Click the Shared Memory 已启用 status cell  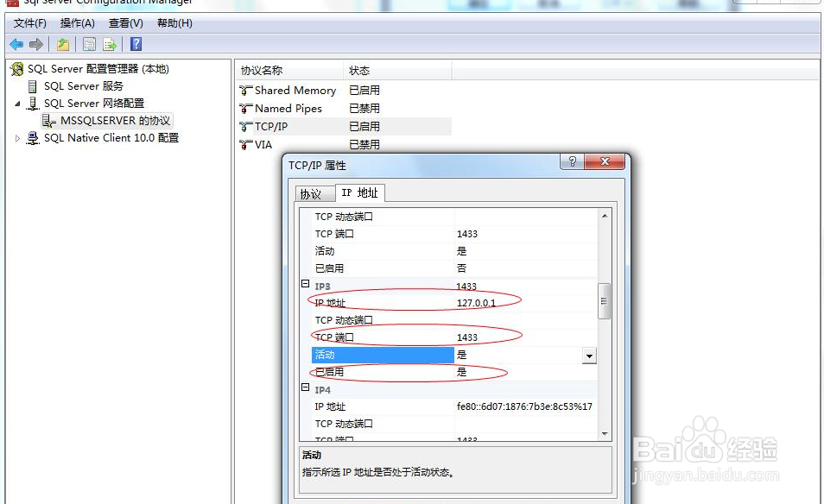tap(364, 91)
